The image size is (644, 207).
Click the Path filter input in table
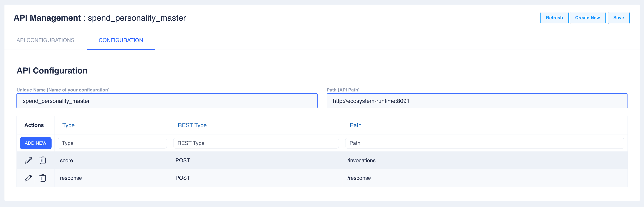pyautogui.click(x=484, y=143)
